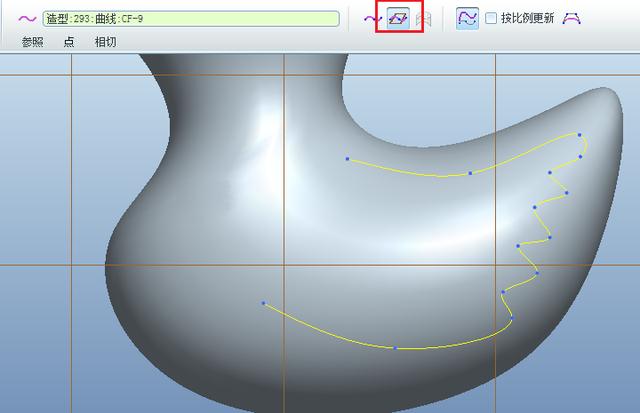640x413 pixels.
Task: Click the 按比例更新 label text
Action: (x=527, y=18)
